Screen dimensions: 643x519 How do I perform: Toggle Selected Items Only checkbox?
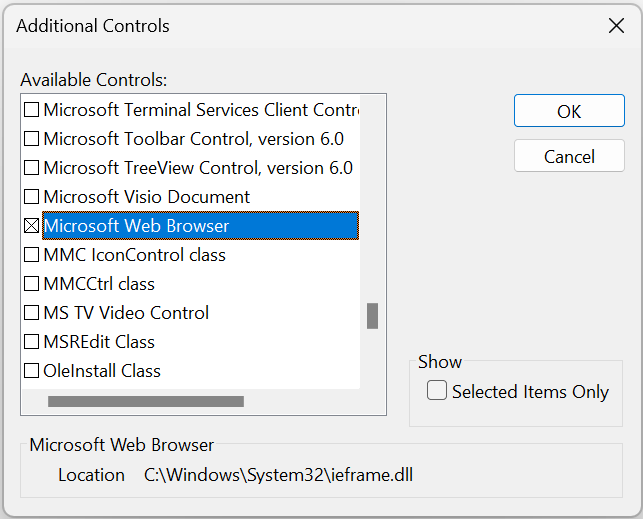[437, 390]
